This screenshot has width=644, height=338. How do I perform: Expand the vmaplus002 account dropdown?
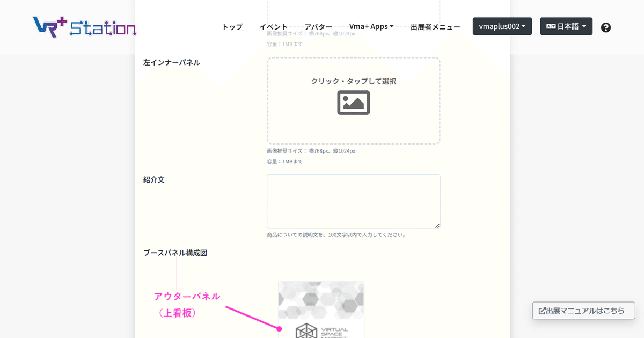(x=502, y=26)
